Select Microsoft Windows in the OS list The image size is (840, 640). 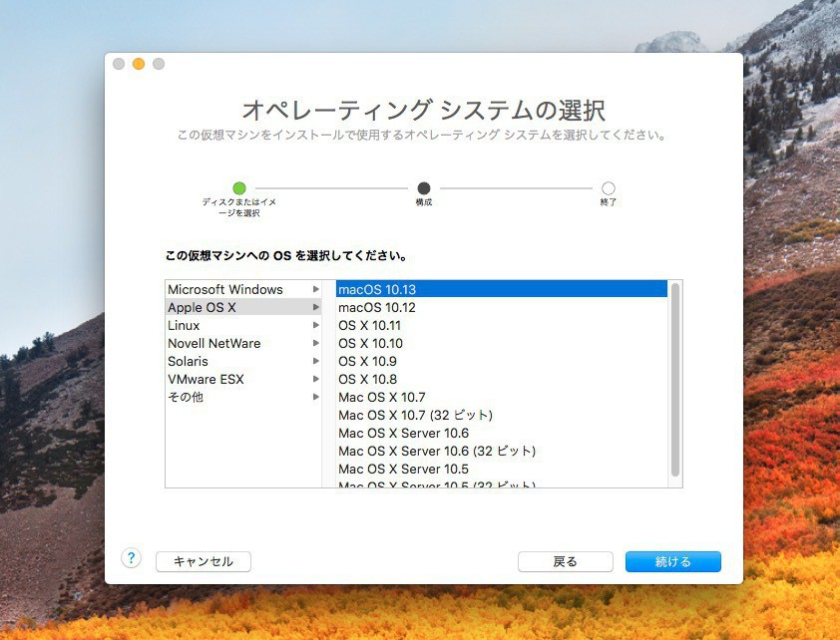pyautogui.click(x=243, y=289)
